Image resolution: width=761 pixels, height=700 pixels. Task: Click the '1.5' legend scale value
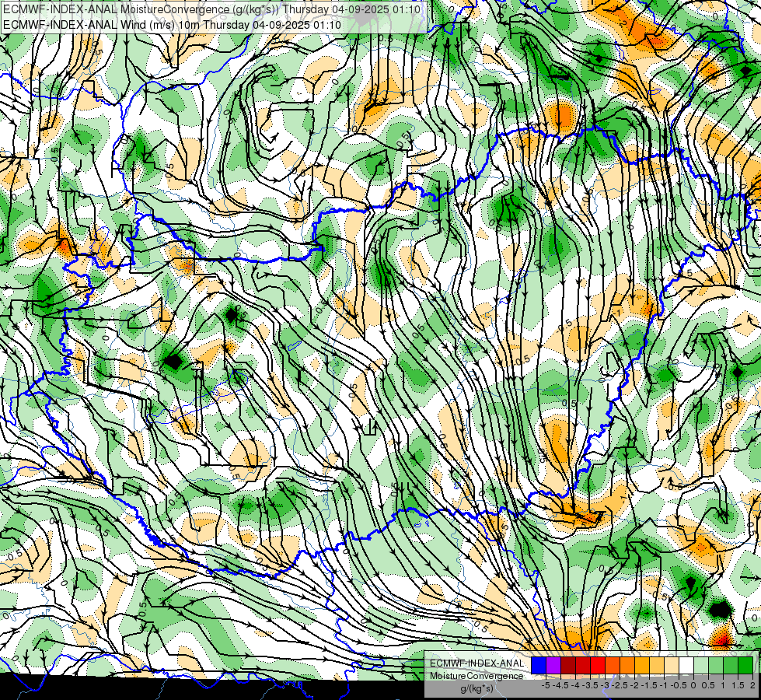tap(738, 685)
